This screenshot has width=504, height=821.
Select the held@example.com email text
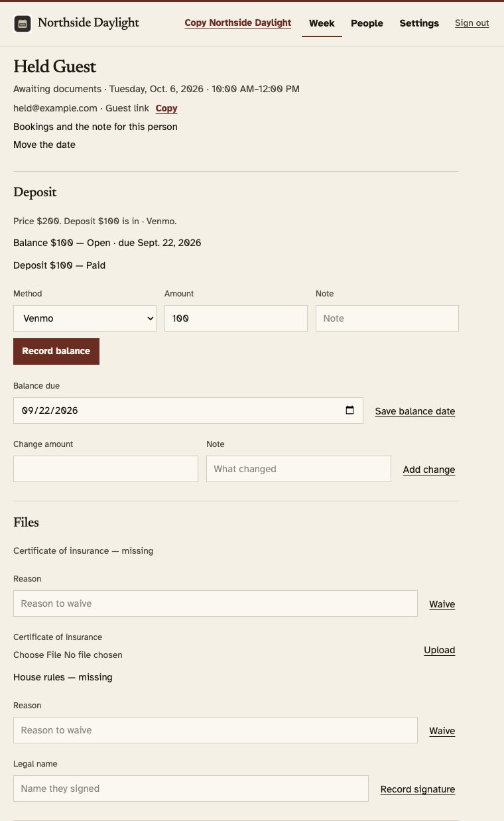click(x=55, y=108)
